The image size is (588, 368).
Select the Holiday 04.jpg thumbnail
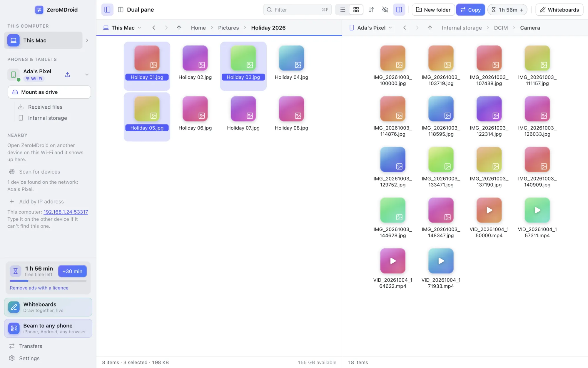[291, 58]
